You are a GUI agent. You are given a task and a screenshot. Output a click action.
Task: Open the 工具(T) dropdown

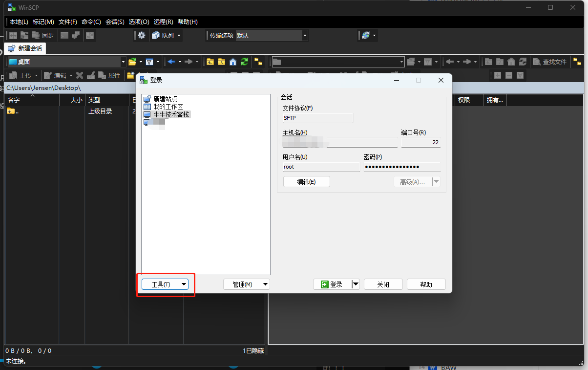[x=166, y=284]
